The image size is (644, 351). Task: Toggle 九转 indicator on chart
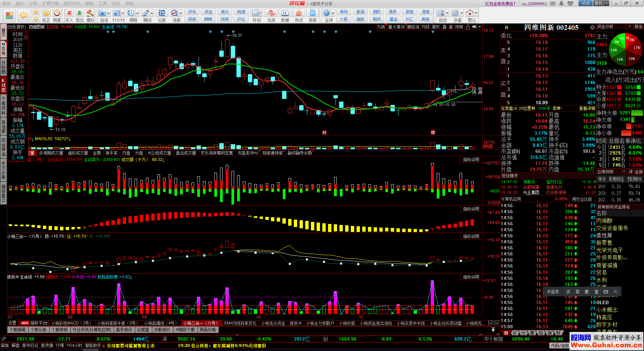(x=381, y=27)
